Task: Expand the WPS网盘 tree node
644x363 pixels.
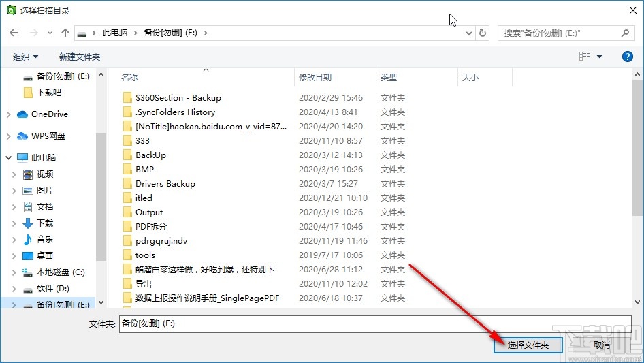Action: [9, 136]
